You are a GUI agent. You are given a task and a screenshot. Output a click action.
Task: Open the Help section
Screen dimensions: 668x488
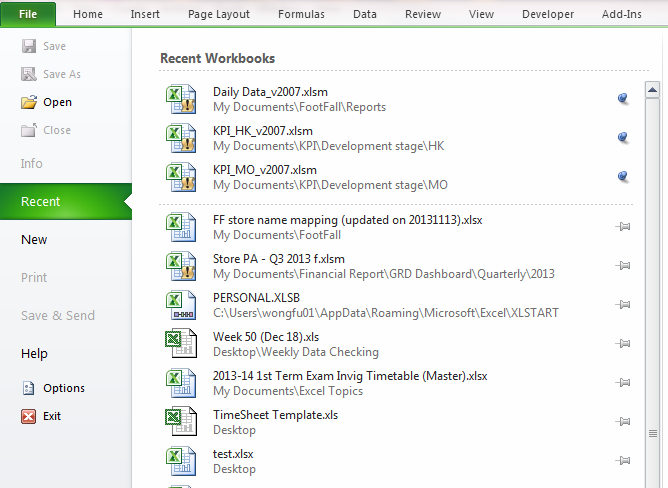(34, 353)
